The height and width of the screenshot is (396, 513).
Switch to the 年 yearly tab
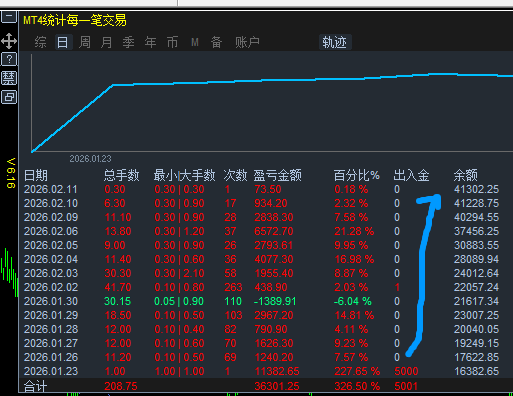pyautogui.click(x=151, y=42)
